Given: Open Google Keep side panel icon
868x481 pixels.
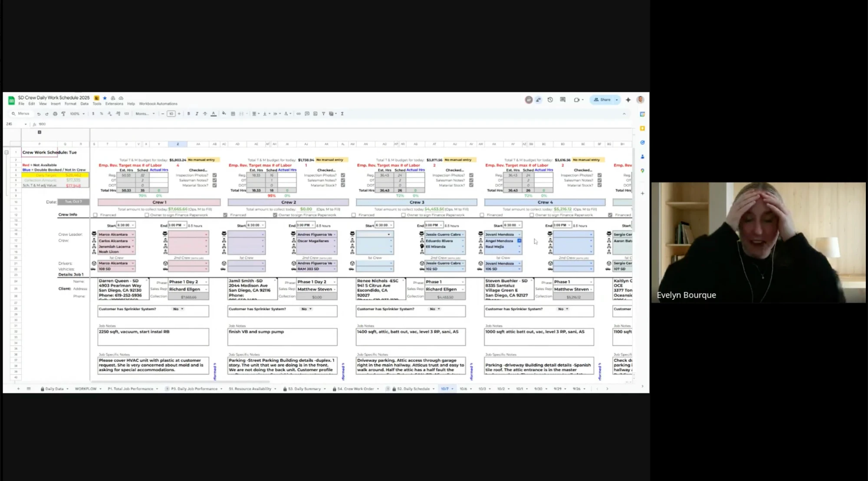Looking at the screenshot, I should coord(642,128).
